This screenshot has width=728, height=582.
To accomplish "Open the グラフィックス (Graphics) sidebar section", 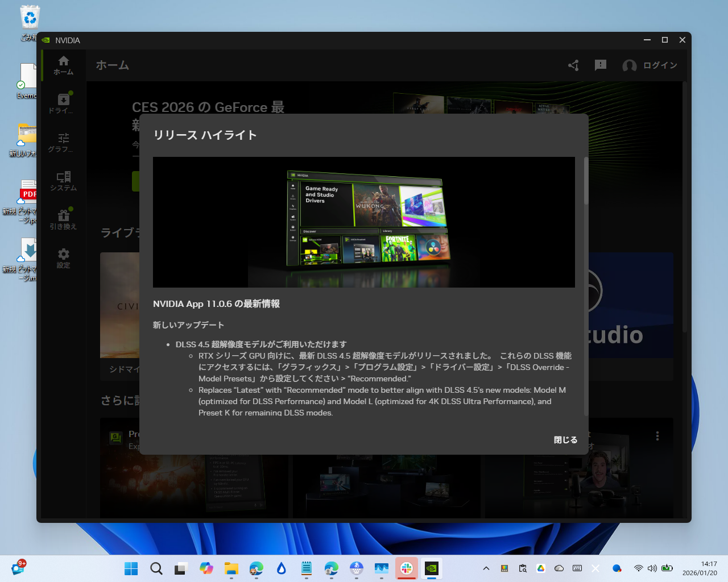I will coord(63,142).
